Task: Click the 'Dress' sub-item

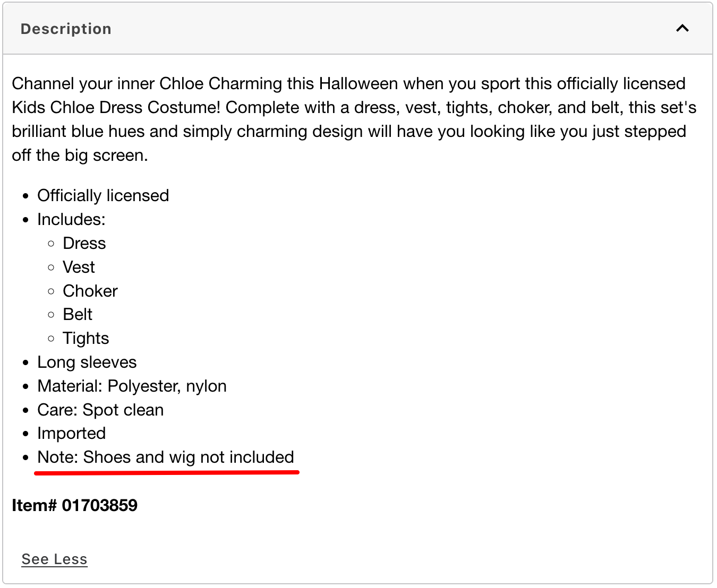Action: click(x=84, y=243)
